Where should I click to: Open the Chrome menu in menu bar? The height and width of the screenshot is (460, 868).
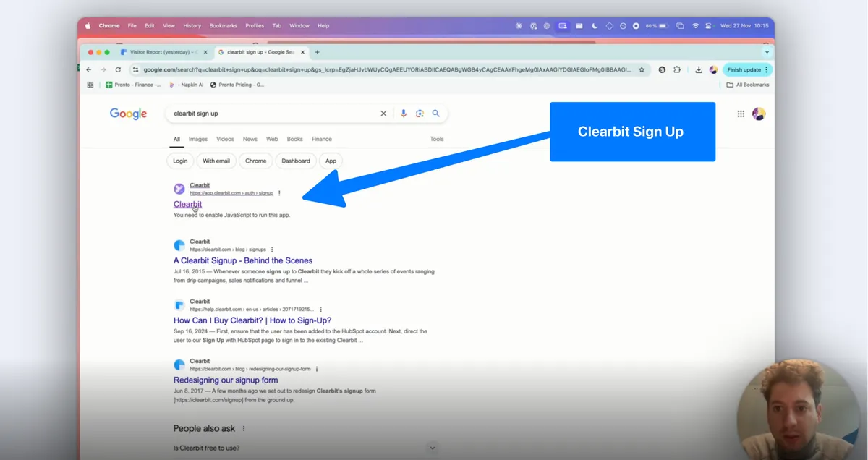pos(109,25)
